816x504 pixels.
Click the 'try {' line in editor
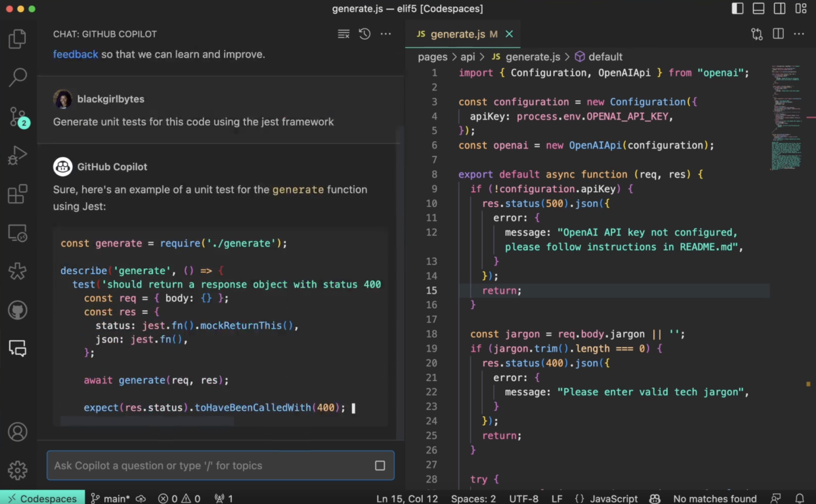[x=484, y=479]
